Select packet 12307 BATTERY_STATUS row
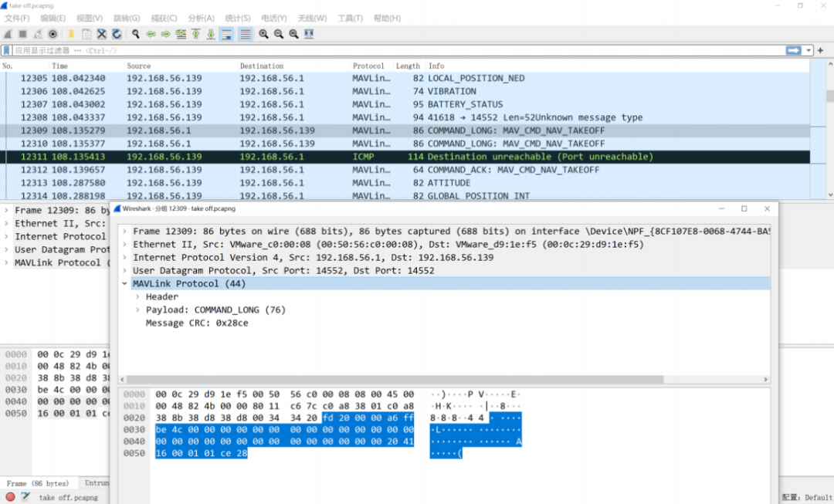This screenshot has width=834, height=504. click(x=405, y=105)
